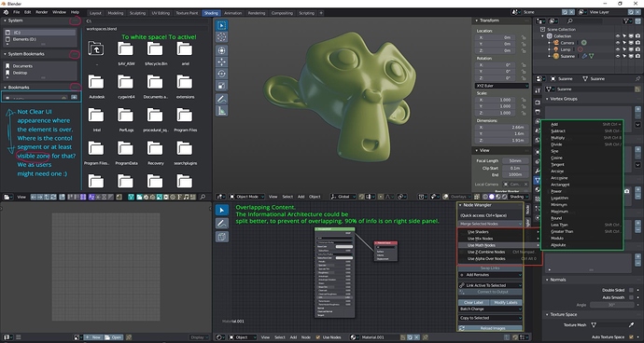Open the Batch Change dropdown
This screenshot has width=644, height=343.
point(490,309)
